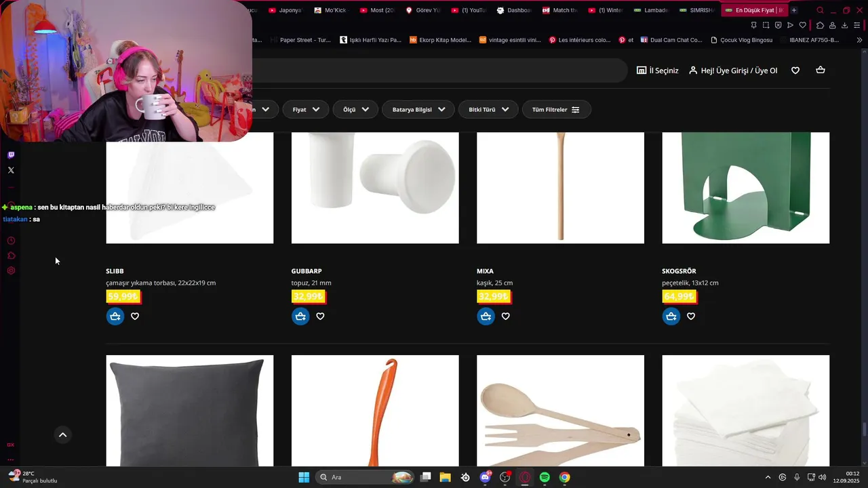Click the 64,99₺ price tag
Viewport: 868px width, 488px height.
[x=679, y=296]
